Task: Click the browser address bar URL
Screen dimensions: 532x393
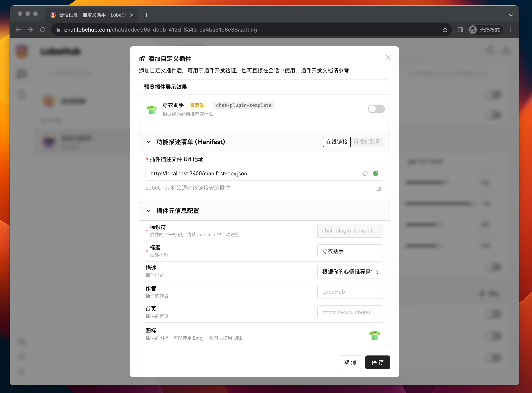Action: coord(160,29)
